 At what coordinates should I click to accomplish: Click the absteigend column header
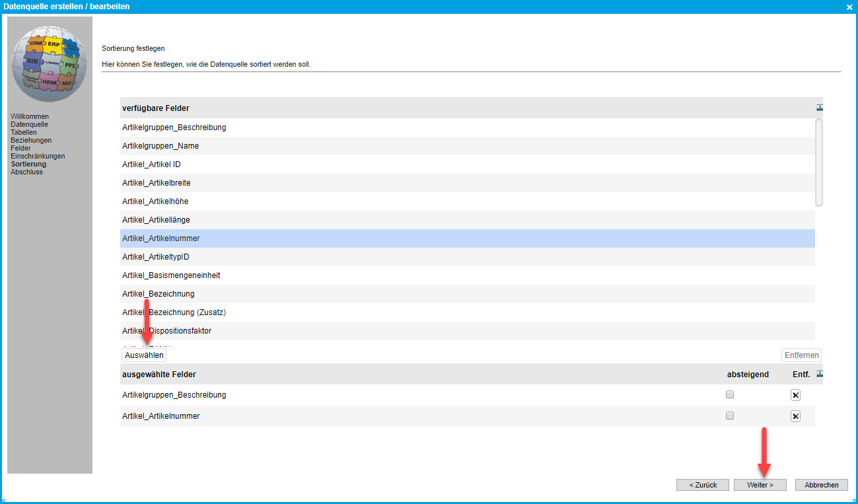pyautogui.click(x=748, y=375)
